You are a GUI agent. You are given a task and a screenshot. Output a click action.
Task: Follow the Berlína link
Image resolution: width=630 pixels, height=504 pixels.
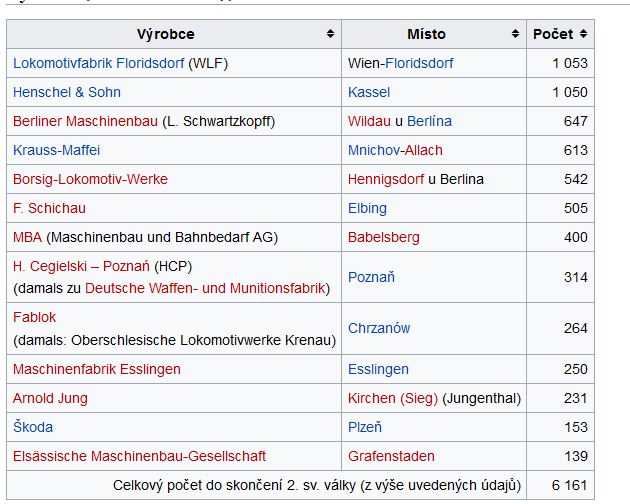(x=429, y=121)
